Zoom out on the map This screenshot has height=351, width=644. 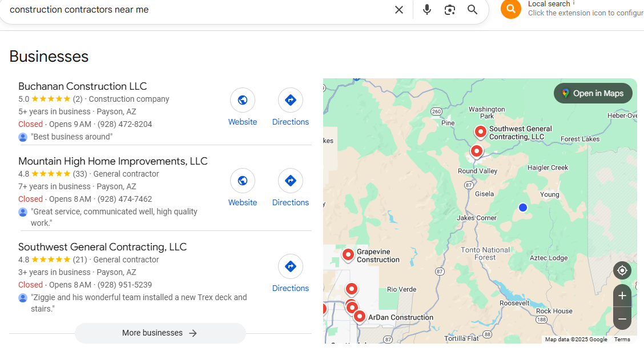622,318
